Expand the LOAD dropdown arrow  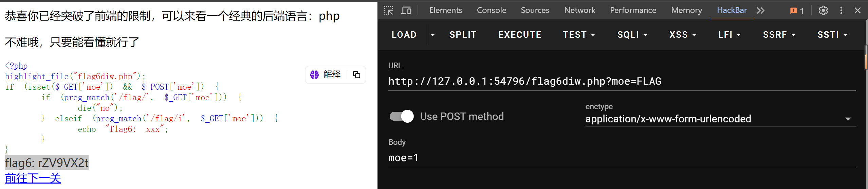[x=433, y=35]
